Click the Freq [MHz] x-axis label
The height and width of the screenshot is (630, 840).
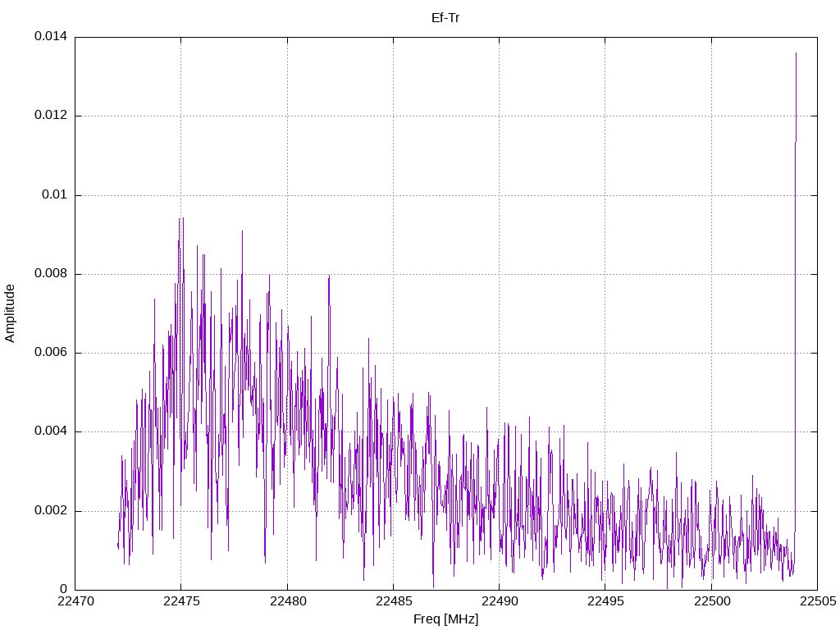[445, 619]
